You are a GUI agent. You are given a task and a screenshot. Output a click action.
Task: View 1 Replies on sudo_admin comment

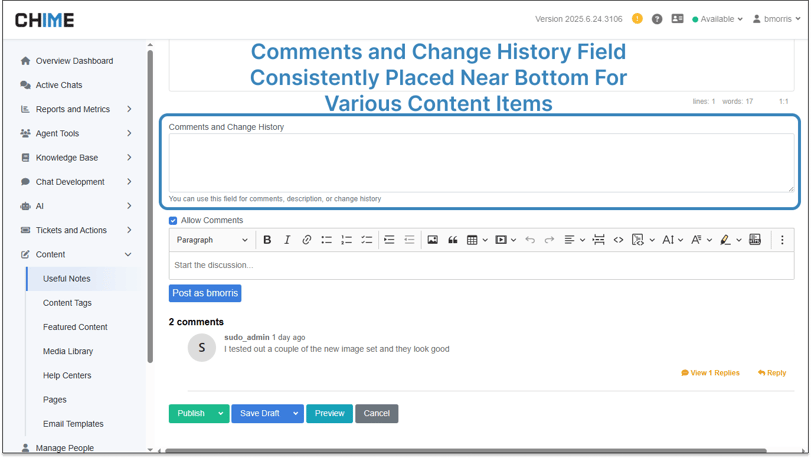710,373
